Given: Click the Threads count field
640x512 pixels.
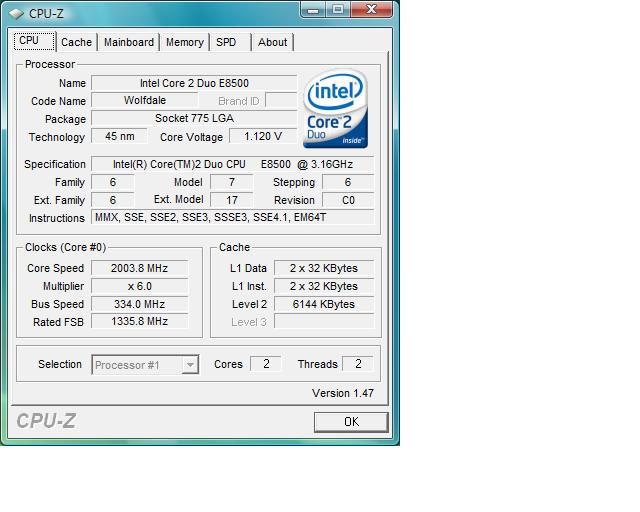Looking at the screenshot, I should [358, 364].
